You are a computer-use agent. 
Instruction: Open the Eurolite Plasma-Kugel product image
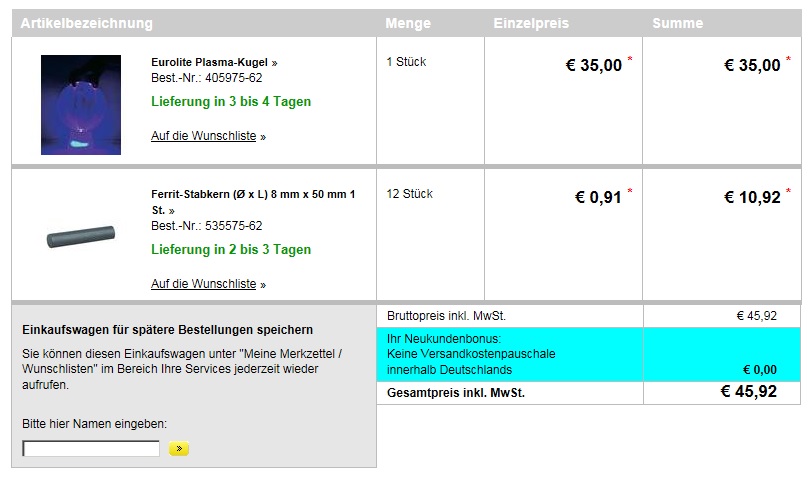click(81, 105)
